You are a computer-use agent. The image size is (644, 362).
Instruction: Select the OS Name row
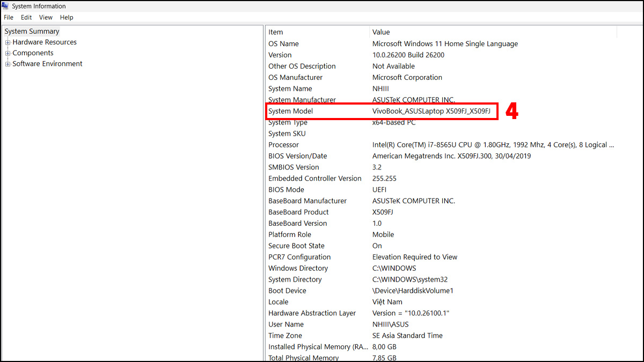pos(441,43)
